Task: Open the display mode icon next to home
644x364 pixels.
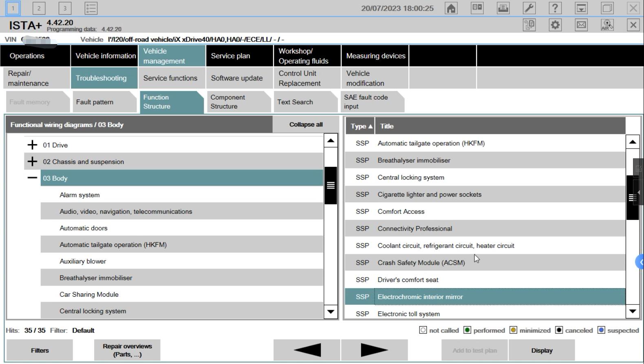Action: (x=477, y=8)
